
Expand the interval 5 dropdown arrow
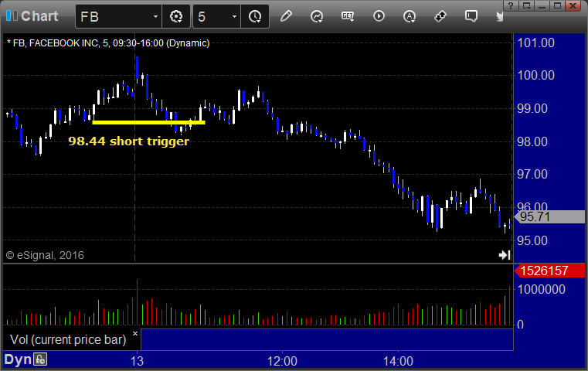(234, 16)
